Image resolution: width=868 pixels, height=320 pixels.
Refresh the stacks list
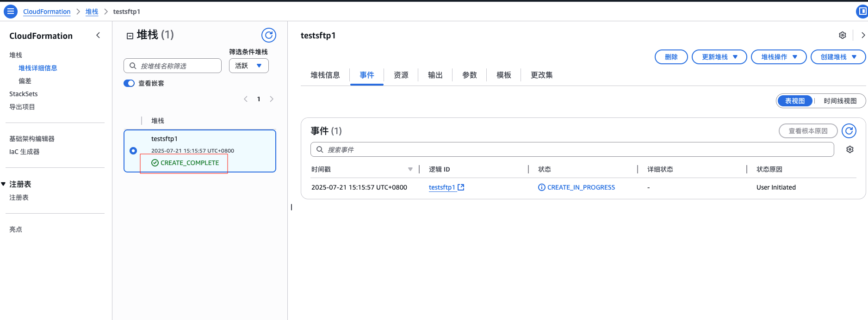tap(269, 35)
